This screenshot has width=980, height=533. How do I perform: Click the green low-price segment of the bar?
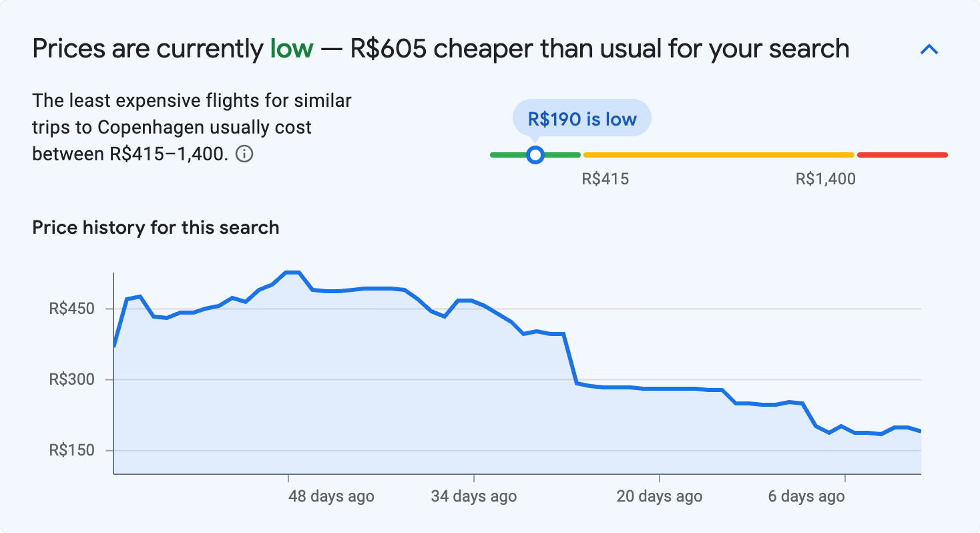coord(561,154)
